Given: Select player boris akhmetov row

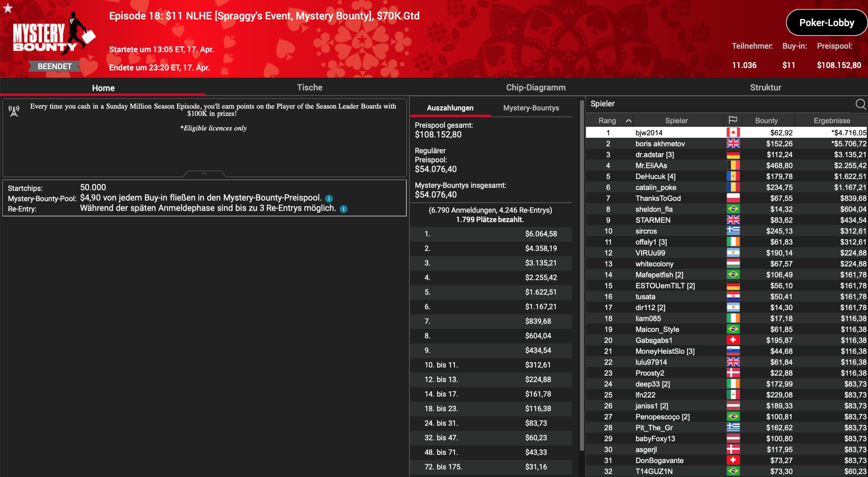Looking at the screenshot, I should tap(660, 144).
